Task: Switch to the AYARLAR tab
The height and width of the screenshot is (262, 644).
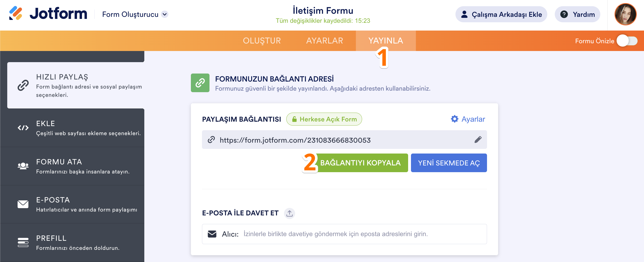Action: (325, 41)
